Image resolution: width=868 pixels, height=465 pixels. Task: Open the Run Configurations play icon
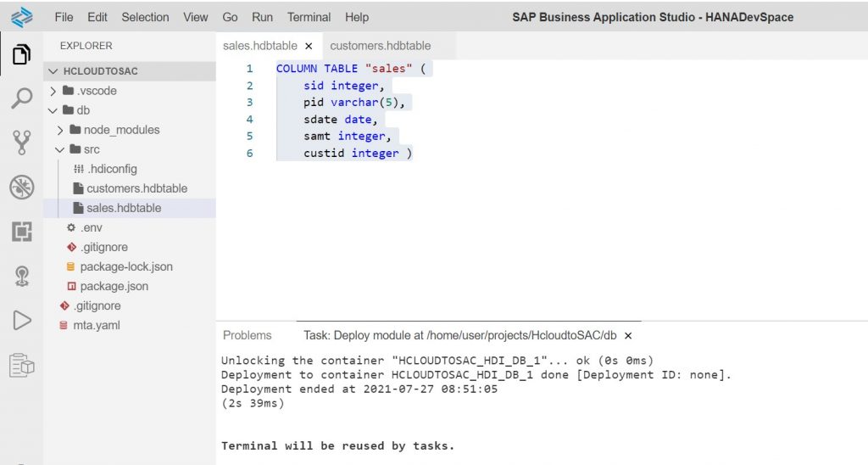[x=21, y=321]
